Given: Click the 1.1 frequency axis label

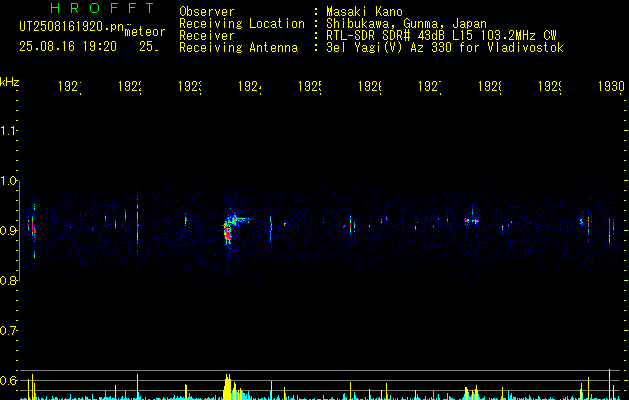Looking at the screenshot, I should (x=8, y=131).
